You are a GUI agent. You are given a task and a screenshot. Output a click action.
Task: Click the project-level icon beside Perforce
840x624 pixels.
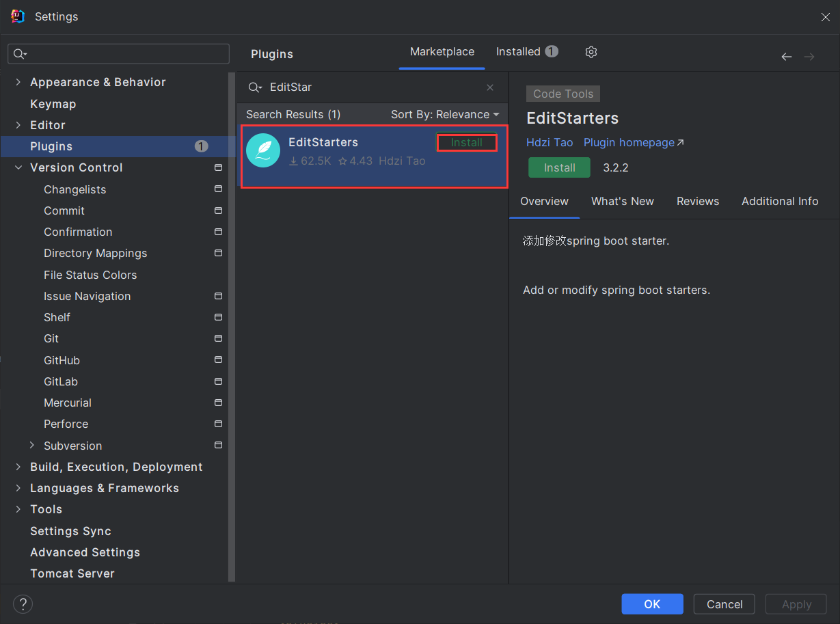coord(219,424)
